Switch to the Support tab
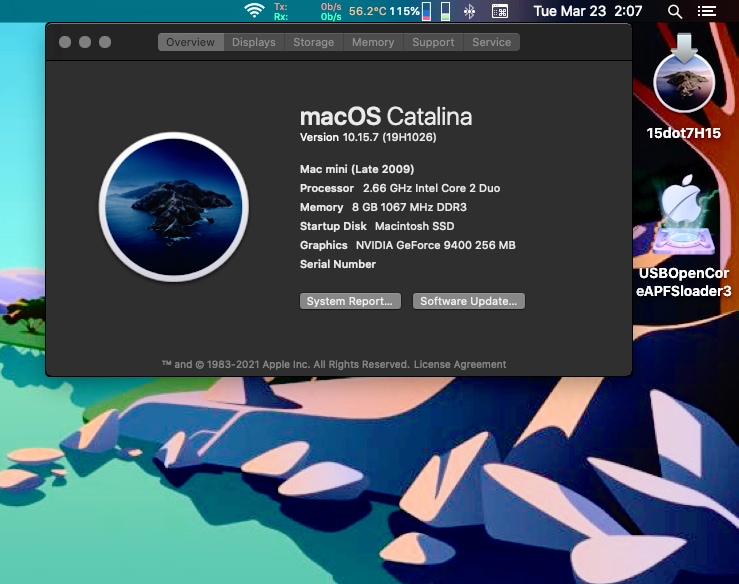 point(433,42)
